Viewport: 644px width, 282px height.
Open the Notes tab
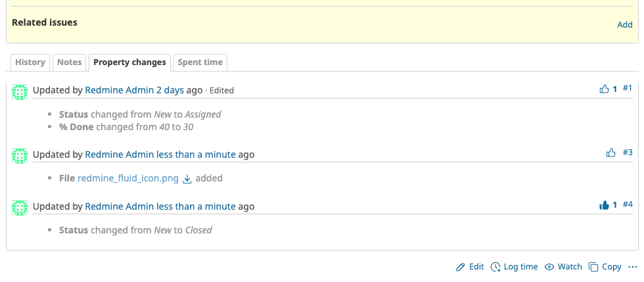click(69, 62)
